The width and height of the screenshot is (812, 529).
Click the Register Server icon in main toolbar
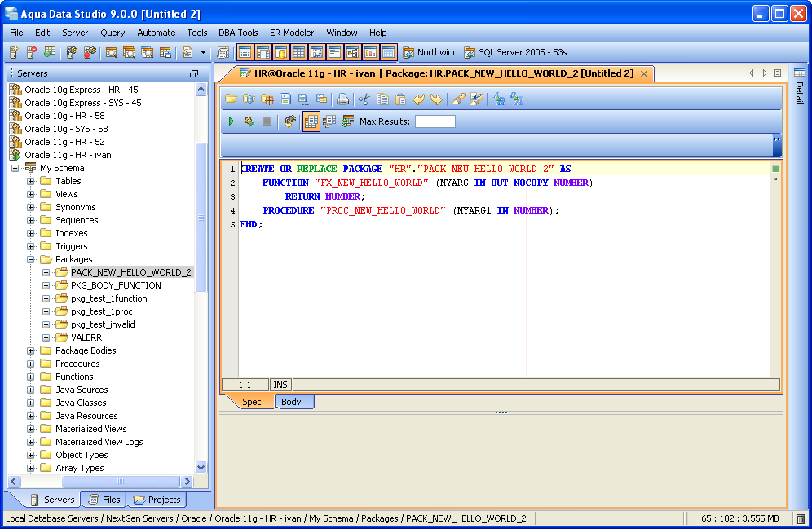[x=14, y=52]
